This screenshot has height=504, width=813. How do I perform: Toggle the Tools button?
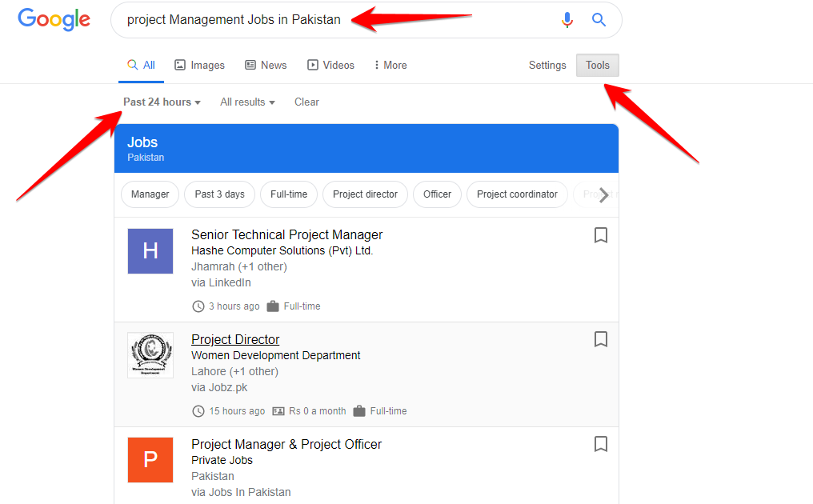pyautogui.click(x=597, y=66)
